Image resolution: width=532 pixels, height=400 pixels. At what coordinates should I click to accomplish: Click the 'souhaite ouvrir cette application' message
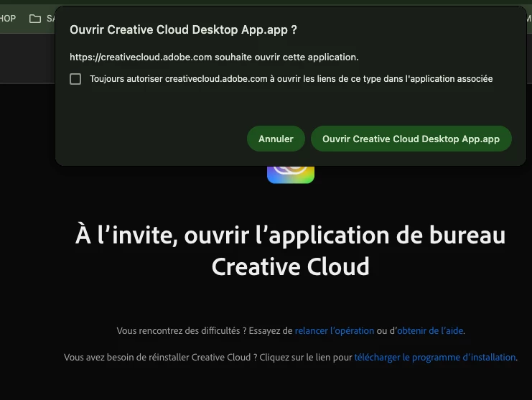click(214, 57)
